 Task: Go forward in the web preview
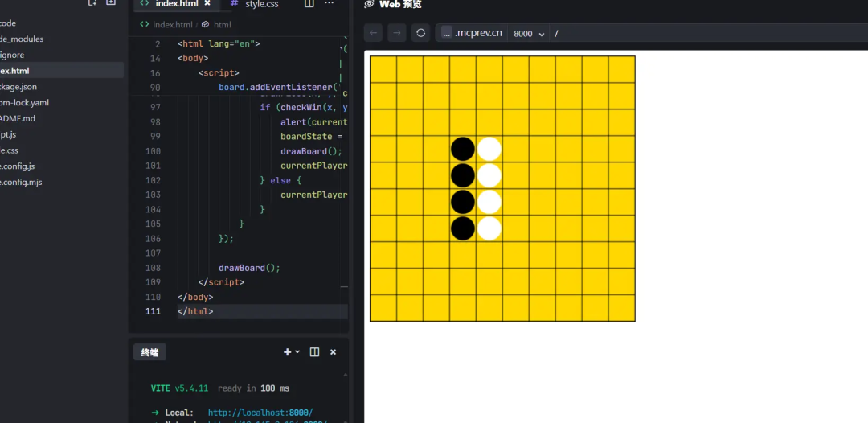pos(397,33)
